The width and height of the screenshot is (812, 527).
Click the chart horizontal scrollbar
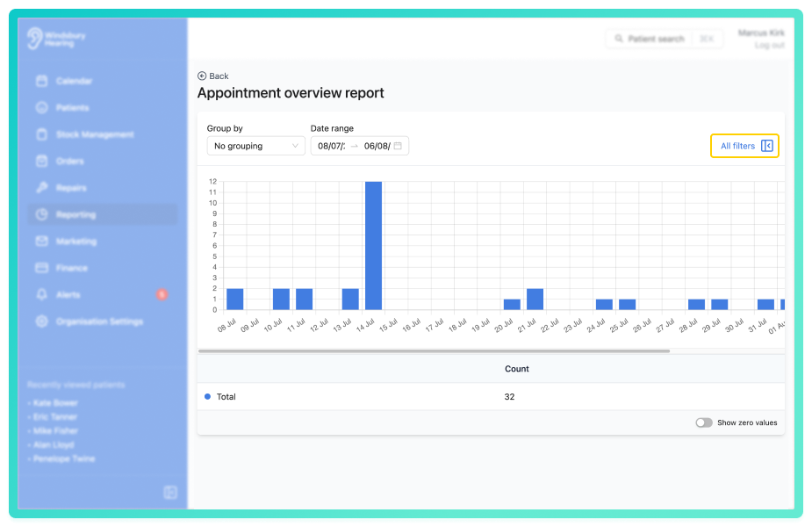point(434,351)
